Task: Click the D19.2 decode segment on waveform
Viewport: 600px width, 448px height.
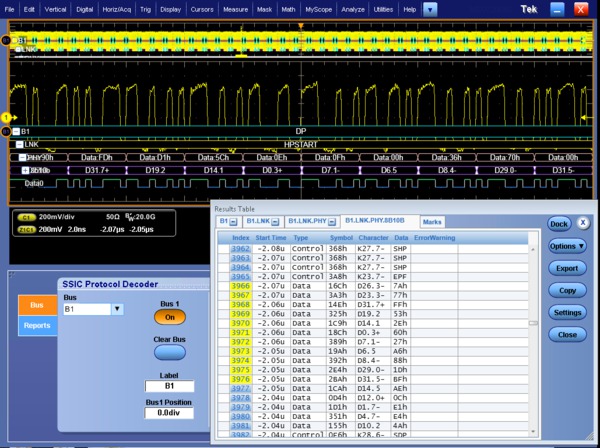Action: pyautogui.click(x=155, y=170)
